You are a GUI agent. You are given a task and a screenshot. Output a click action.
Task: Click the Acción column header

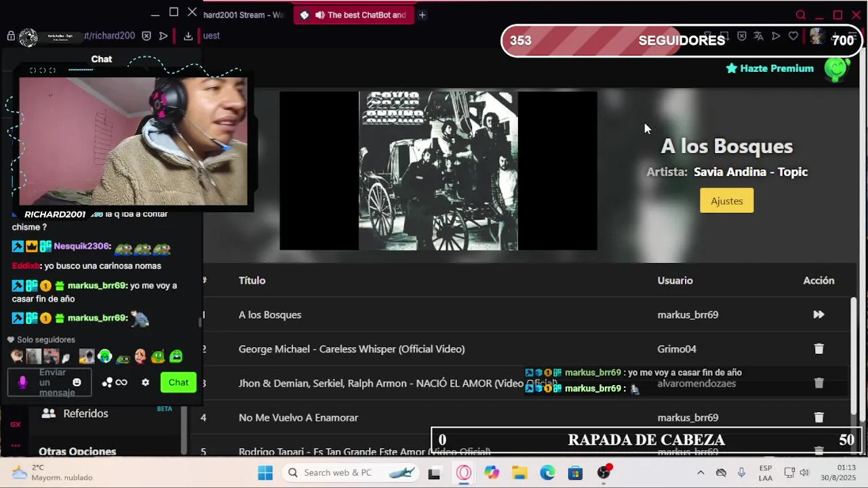tap(818, 281)
